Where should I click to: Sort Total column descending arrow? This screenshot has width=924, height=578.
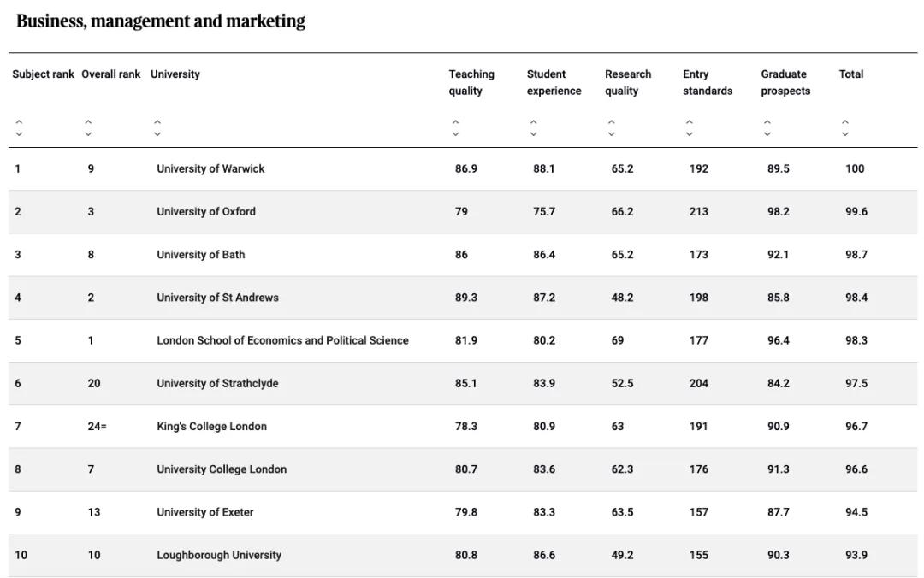point(845,133)
